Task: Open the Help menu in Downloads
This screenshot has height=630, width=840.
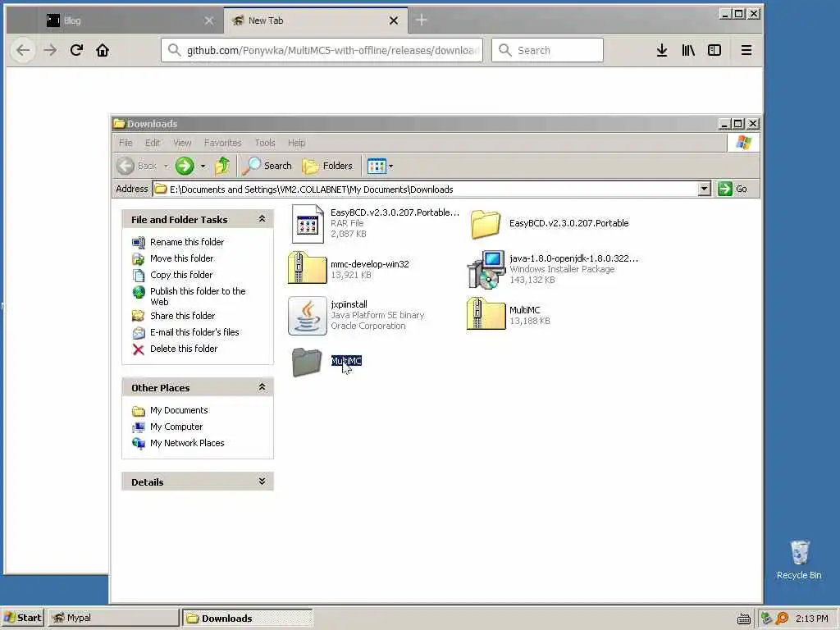Action: [296, 143]
